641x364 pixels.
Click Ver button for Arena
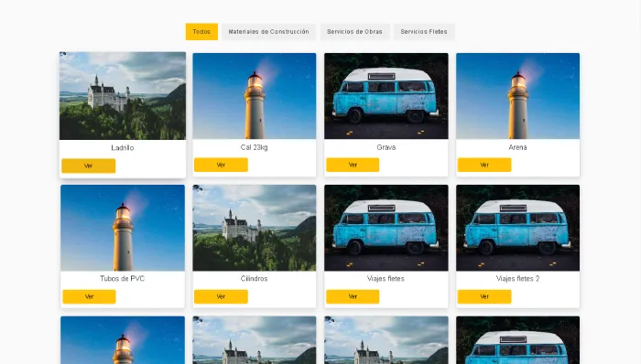(484, 165)
